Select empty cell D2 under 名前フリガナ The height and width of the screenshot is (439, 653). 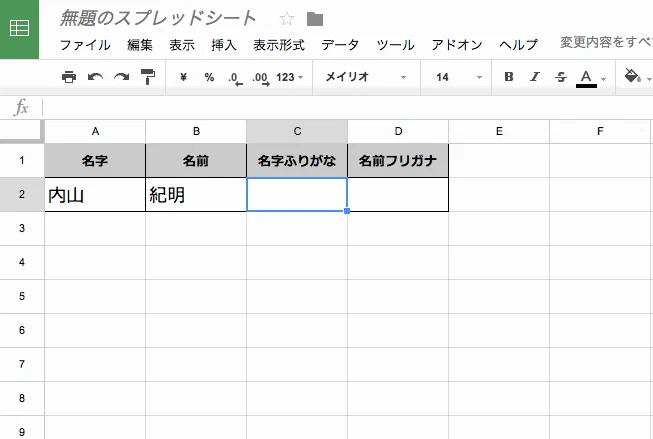click(x=398, y=195)
